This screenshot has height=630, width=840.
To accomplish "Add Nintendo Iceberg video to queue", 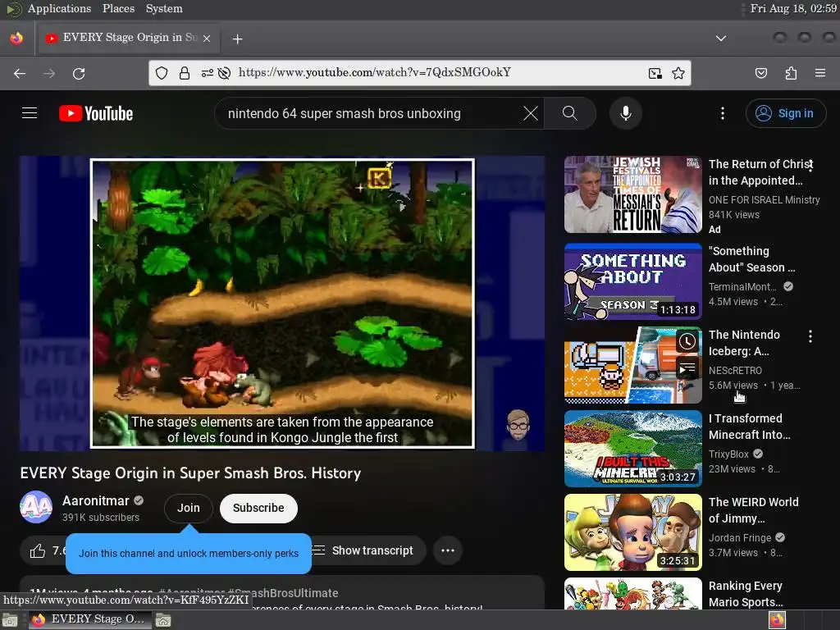I will pyautogui.click(x=687, y=368).
